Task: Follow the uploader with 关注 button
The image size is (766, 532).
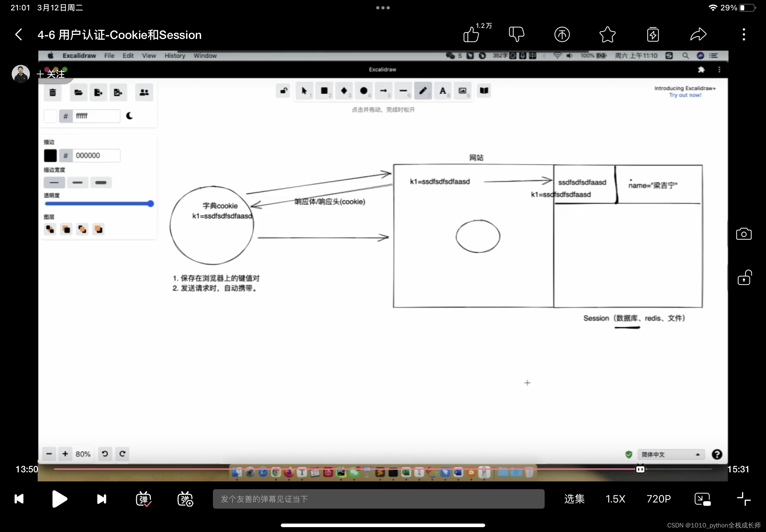Action: (x=51, y=74)
